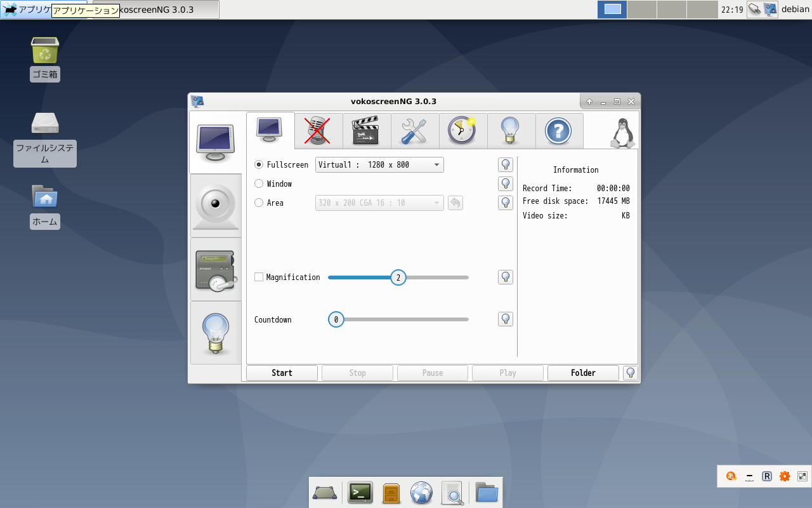Open the ホーム home folder desktop icon
This screenshot has height=508, width=812.
tap(45, 206)
